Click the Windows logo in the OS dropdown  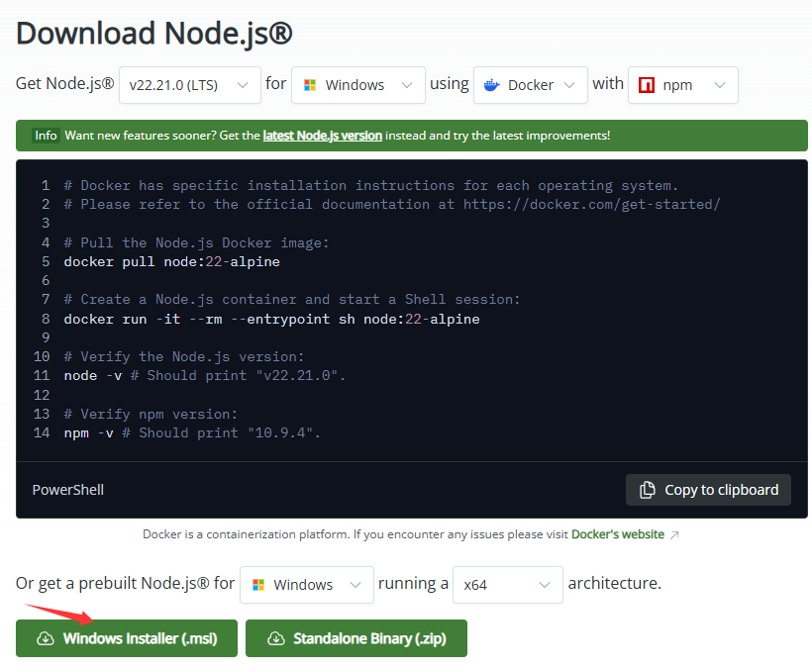pos(310,85)
